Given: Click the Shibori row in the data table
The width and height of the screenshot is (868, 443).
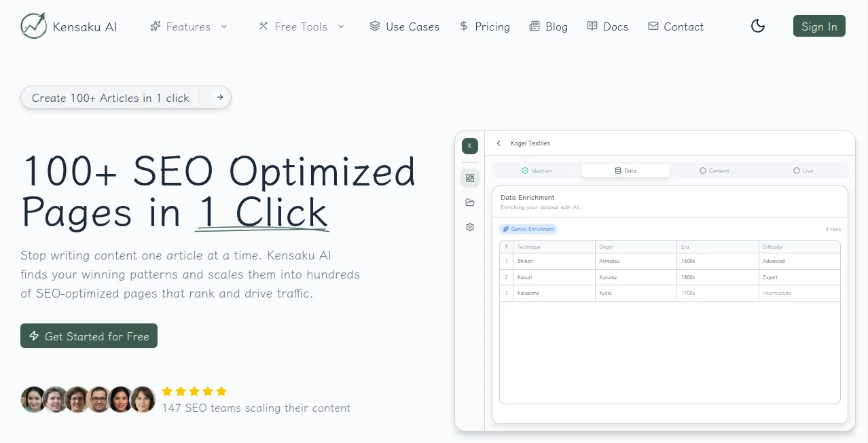Looking at the screenshot, I should (x=611, y=261).
